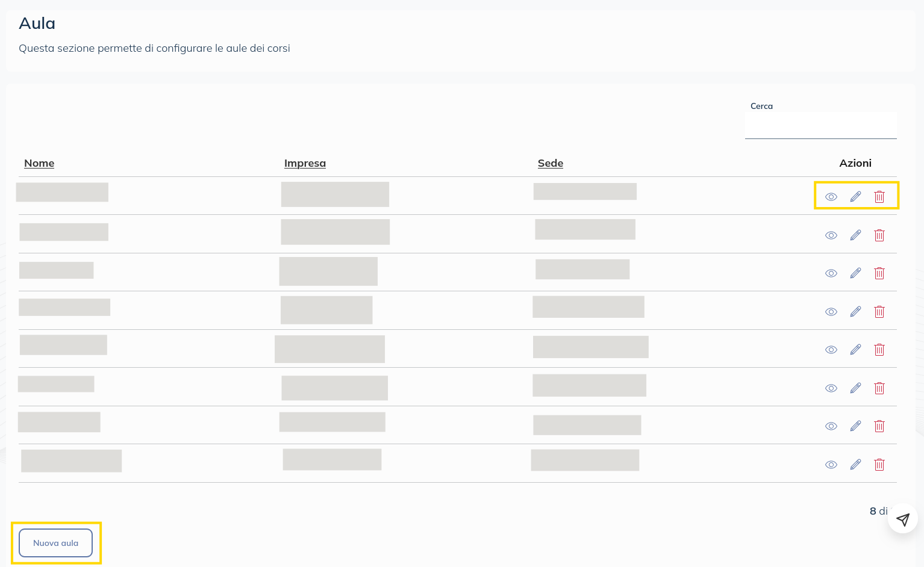Edit the fourth row with pencil icon

855,312
